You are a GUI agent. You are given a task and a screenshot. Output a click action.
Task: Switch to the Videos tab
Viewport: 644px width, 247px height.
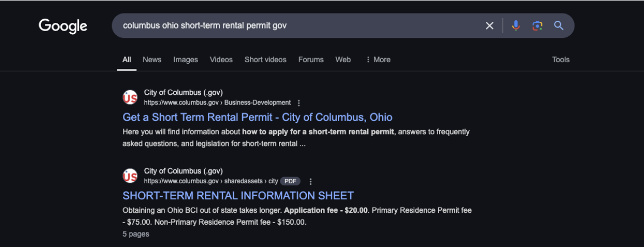coord(221,60)
